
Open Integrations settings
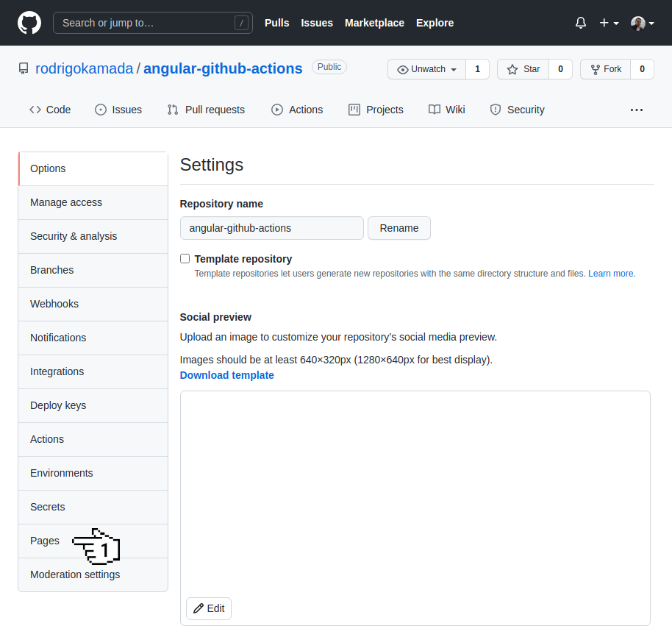pyautogui.click(x=93, y=371)
